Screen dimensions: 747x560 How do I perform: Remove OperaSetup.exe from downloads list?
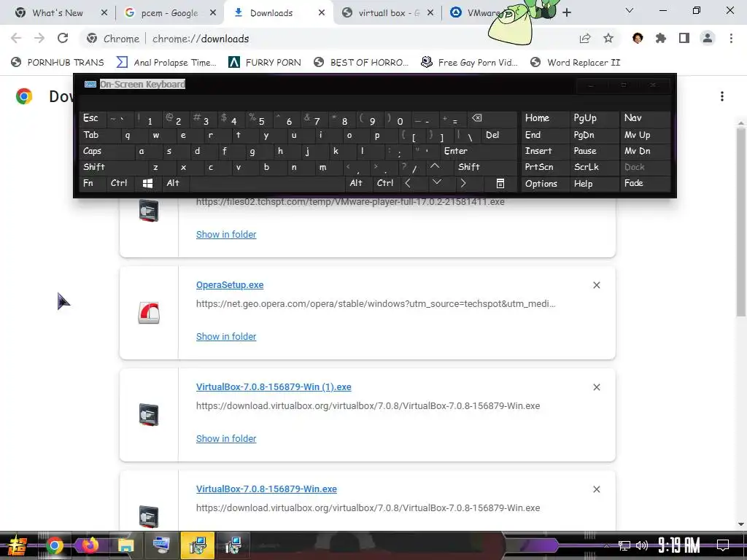point(597,285)
